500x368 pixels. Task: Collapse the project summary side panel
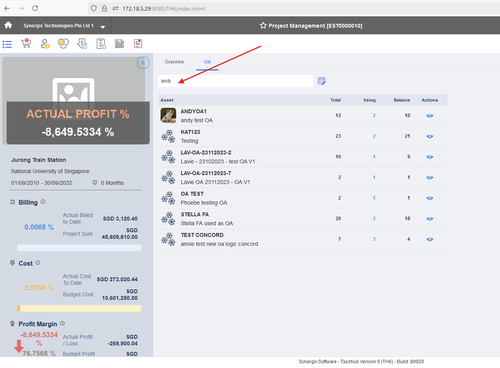click(x=143, y=63)
